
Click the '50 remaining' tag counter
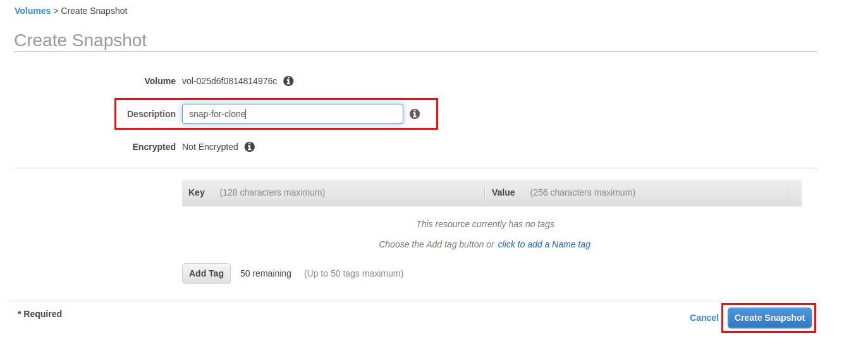click(x=266, y=273)
